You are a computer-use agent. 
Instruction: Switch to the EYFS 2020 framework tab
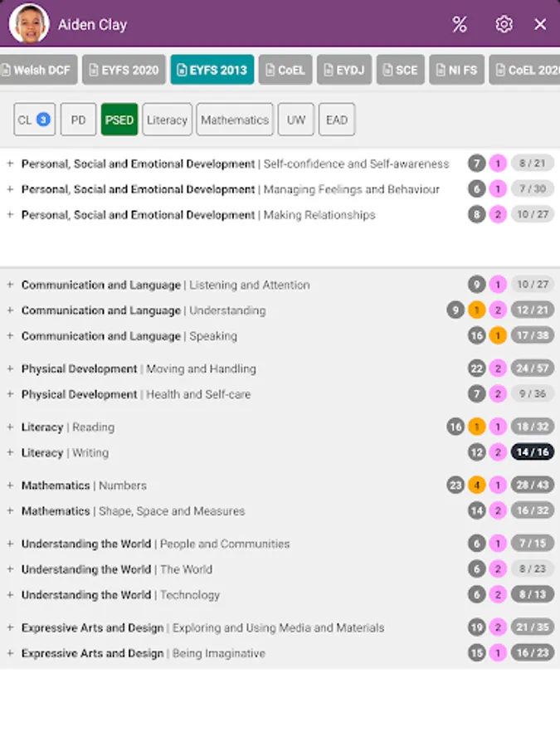124,70
